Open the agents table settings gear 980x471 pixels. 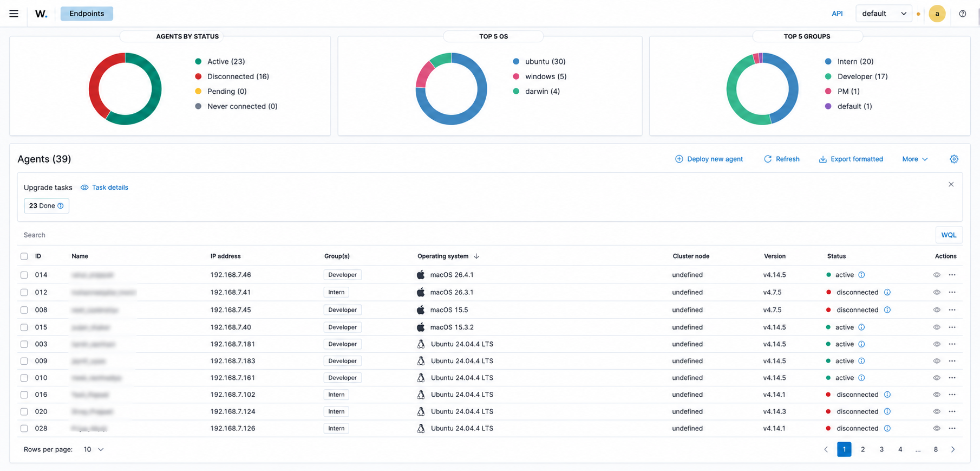954,159
